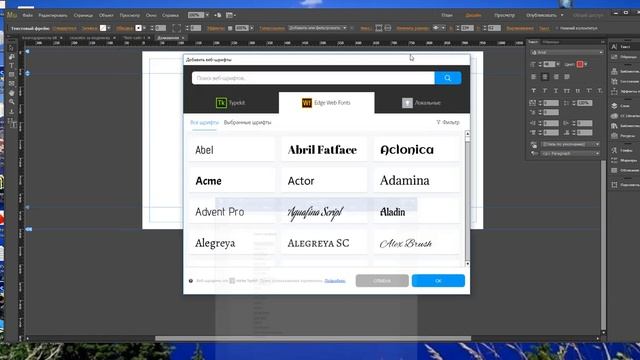Click the grey cancel button in dialog
The image size is (640, 360).
tap(382, 281)
